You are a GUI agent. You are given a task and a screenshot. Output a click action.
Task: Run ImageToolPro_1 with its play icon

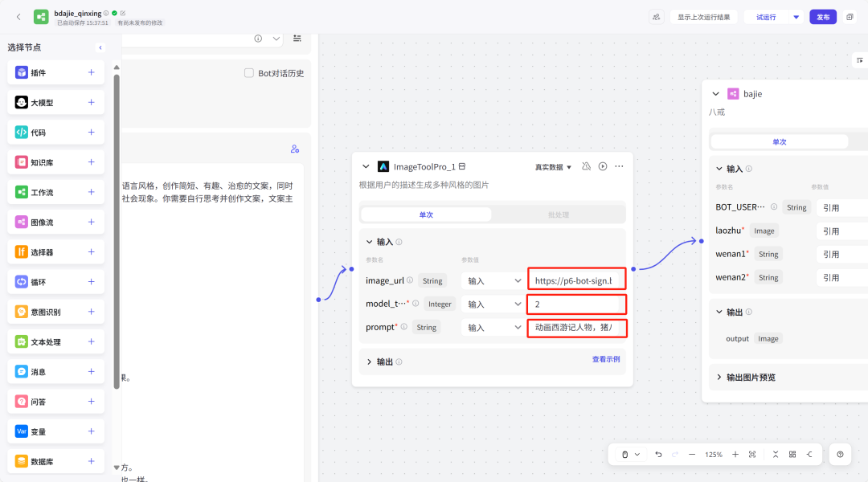[603, 166]
